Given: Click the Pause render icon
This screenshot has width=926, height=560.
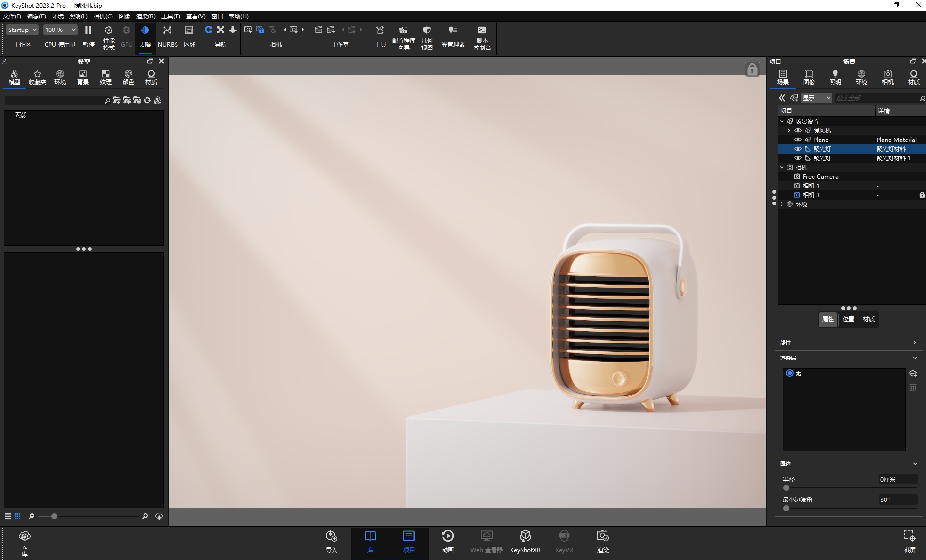Looking at the screenshot, I should click(x=88, y=31).
